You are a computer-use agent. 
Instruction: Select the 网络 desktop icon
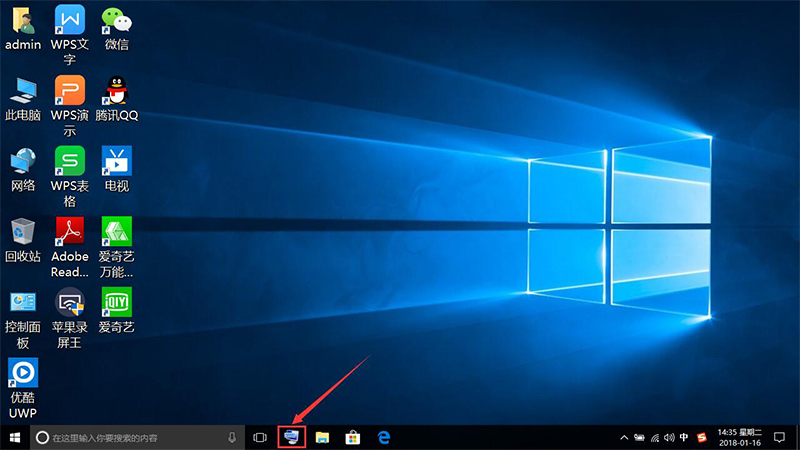[23, 161]
